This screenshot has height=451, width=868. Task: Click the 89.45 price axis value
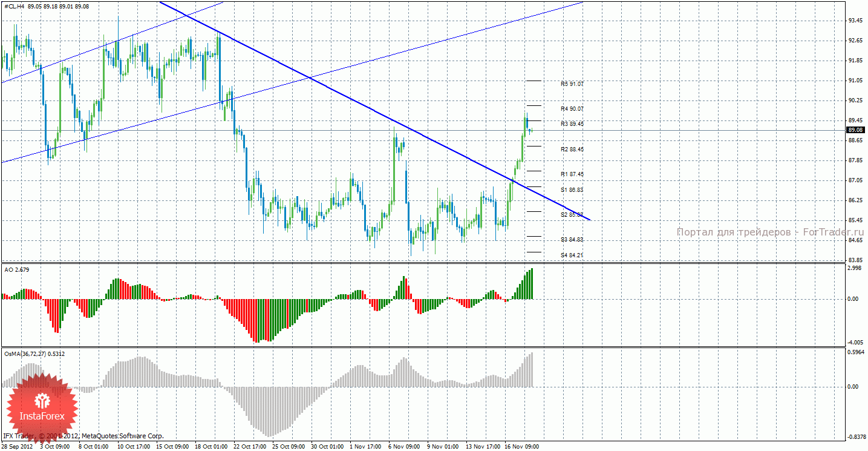[x=856, y=120]
